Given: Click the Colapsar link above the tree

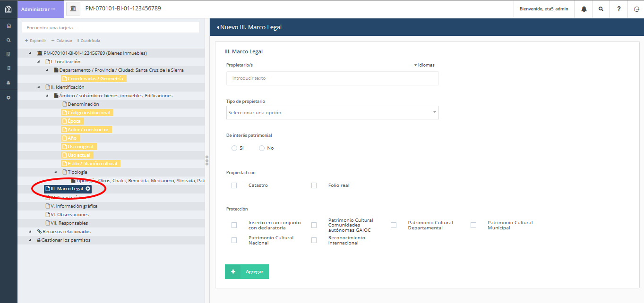Looking at the screenshot, I should tap(62, 41).
